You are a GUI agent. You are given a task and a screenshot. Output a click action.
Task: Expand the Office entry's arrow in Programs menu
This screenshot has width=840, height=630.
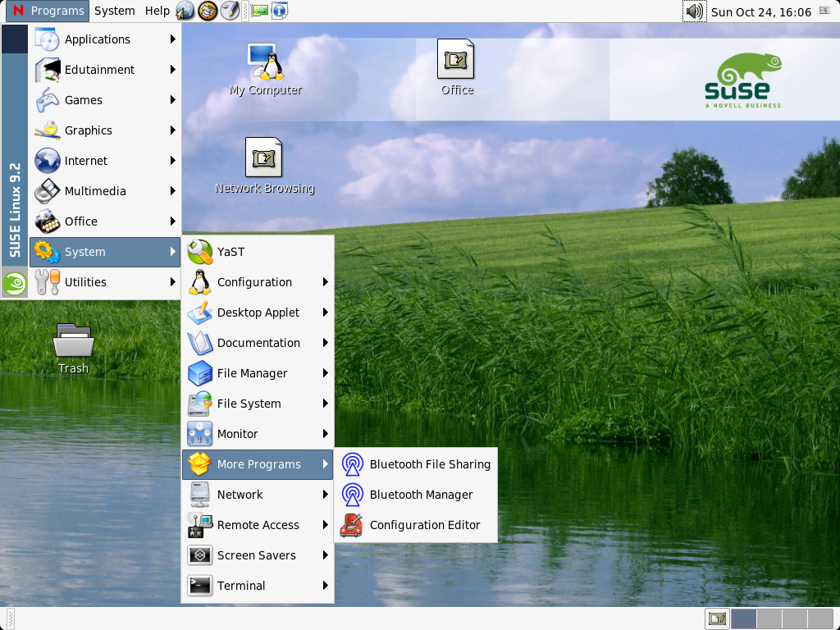(x=172, y=221)
